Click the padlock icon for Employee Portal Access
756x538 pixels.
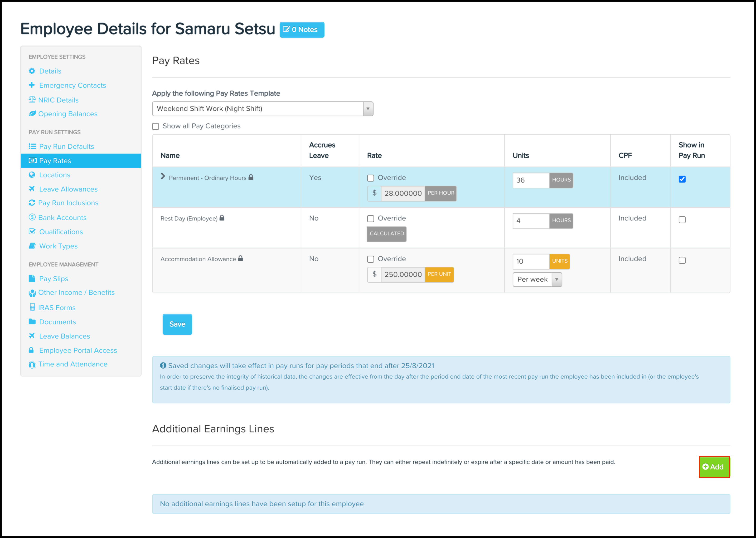[31, 350]
